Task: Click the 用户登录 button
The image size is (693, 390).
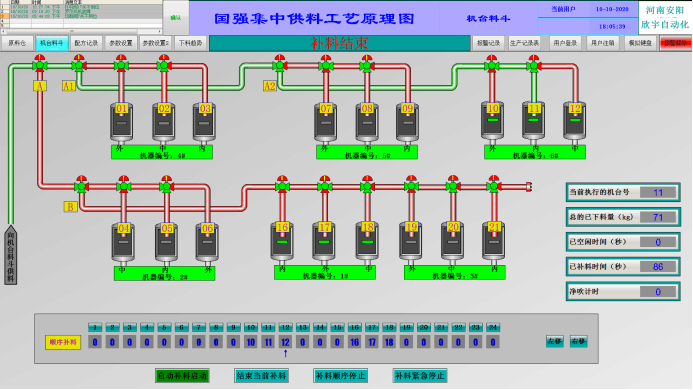Action: tap(565, 43)
